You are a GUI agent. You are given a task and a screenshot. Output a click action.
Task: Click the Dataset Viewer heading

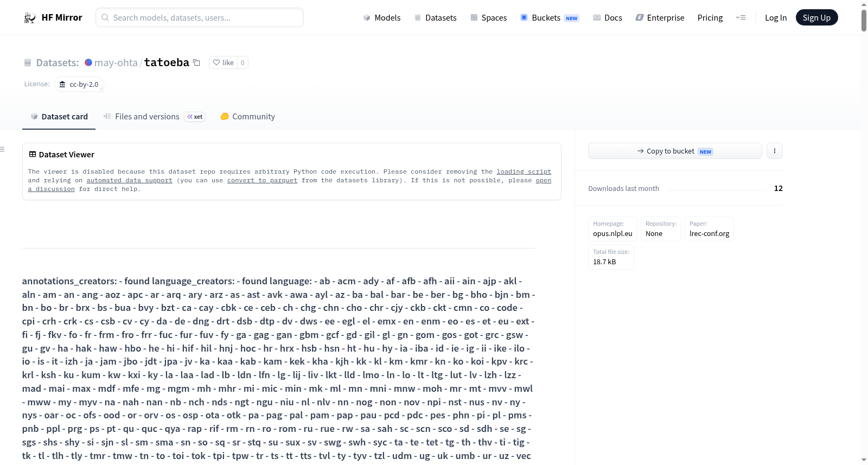67,155
